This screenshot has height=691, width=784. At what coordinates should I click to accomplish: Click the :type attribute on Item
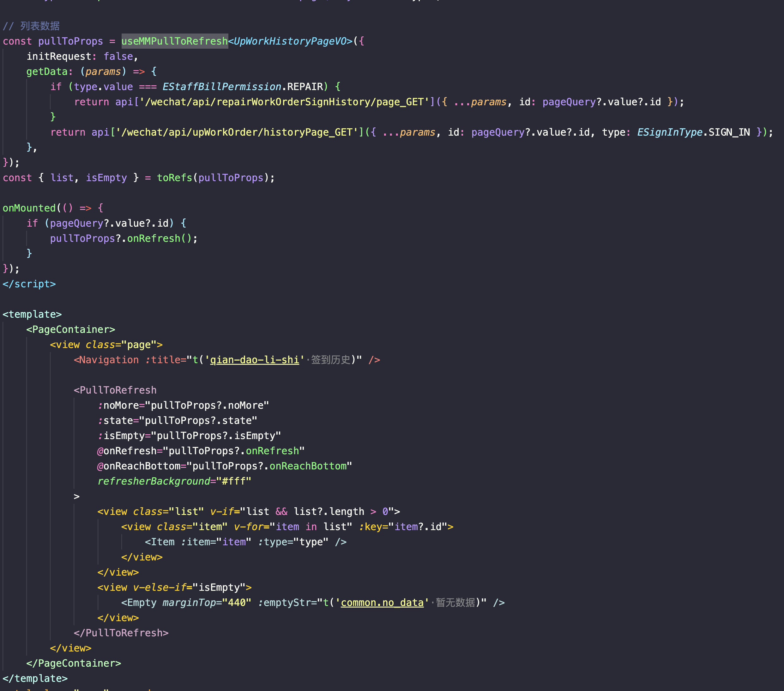point(272,542)
